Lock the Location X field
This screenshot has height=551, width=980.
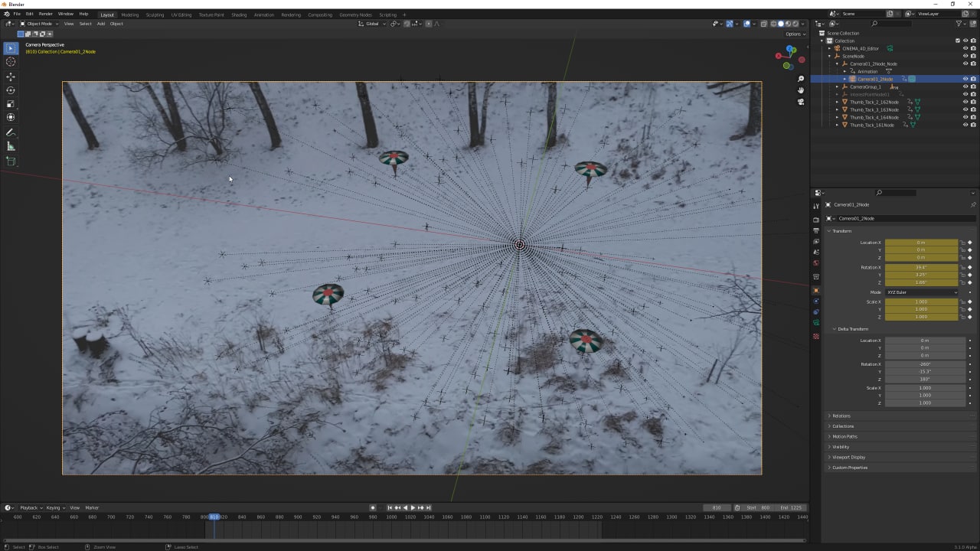pos(962,243)
